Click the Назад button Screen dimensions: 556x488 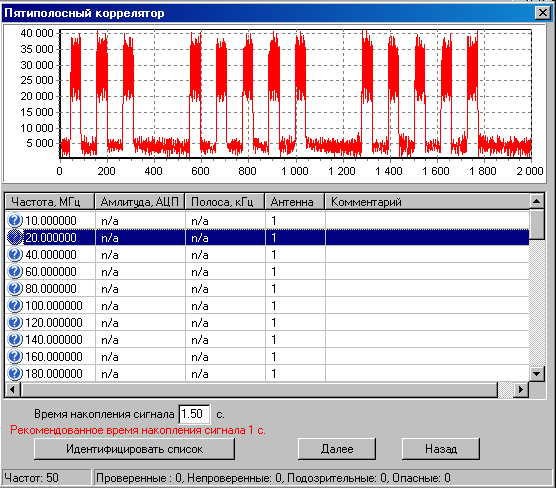pyautogui.click(x=441, y=449)
